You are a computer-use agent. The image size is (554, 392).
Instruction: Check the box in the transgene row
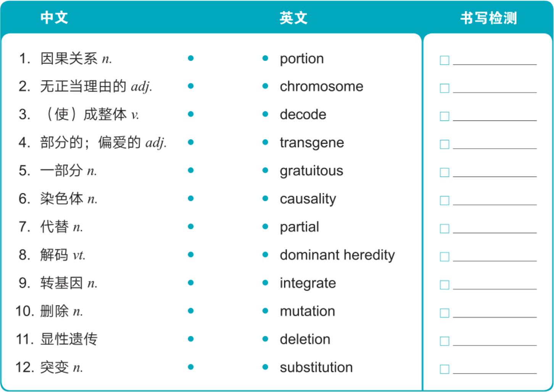pos(444,145)
